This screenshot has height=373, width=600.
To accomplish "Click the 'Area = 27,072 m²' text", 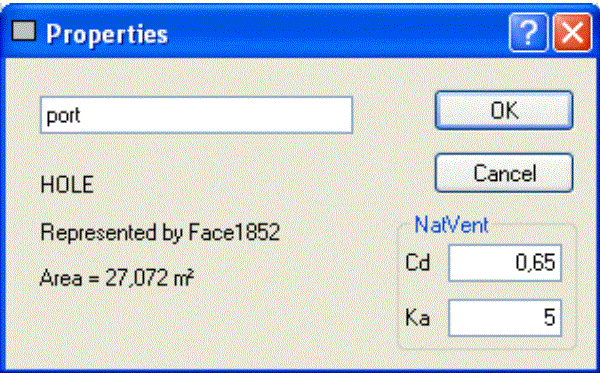I will pyautogui.click(x=117, y=278).
